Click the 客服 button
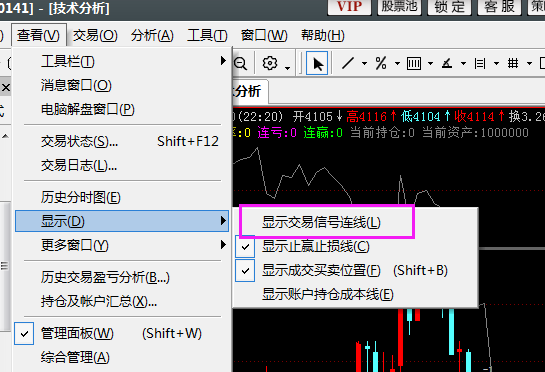 pyautogui.click(x=499, y=7)
